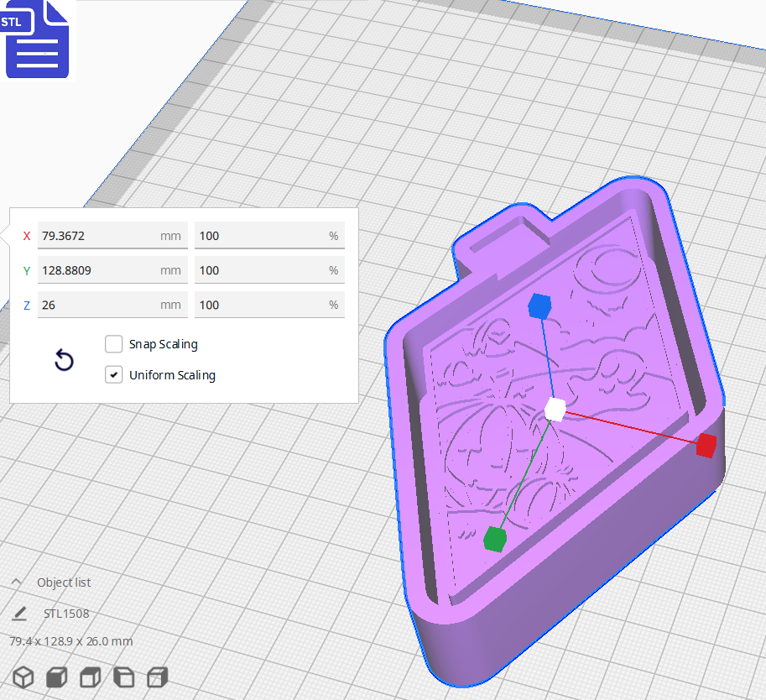766x700 pixels.
Task: Switch to the top view icon
Action: click(x=90, y=677)
